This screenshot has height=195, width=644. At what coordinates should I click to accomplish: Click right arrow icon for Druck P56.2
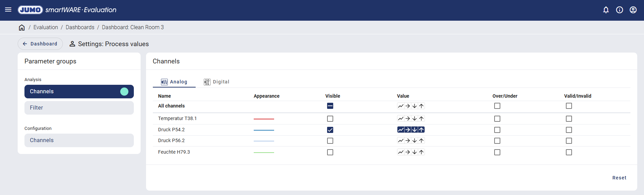[x=408, y=141]
